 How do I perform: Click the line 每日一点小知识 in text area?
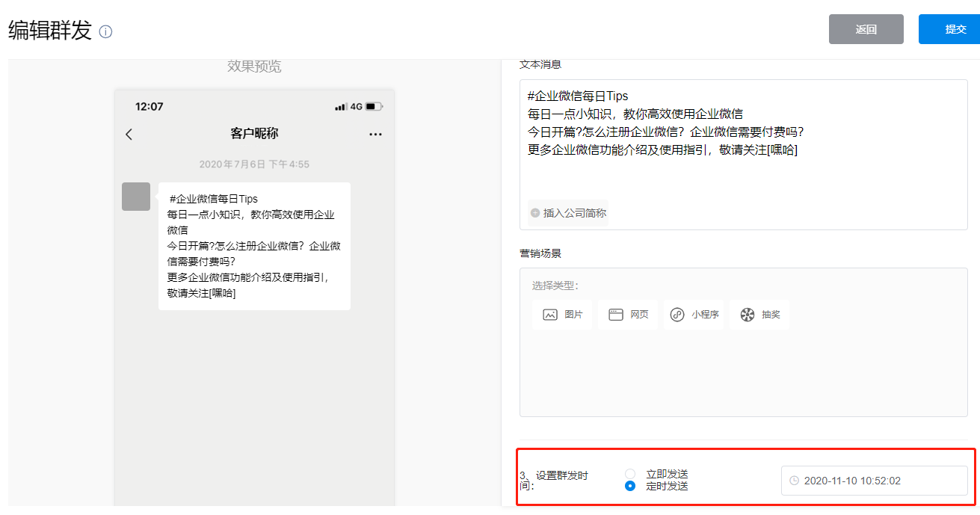coord(635,114)
